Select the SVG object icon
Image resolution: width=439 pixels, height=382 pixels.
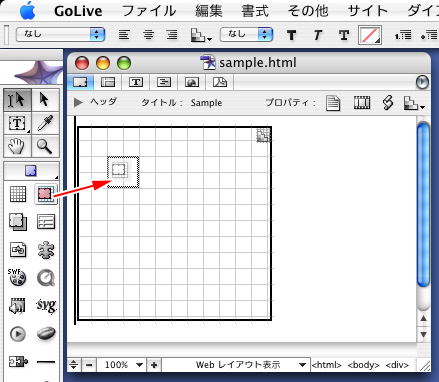pyautogui.click(x=46, y=306)
